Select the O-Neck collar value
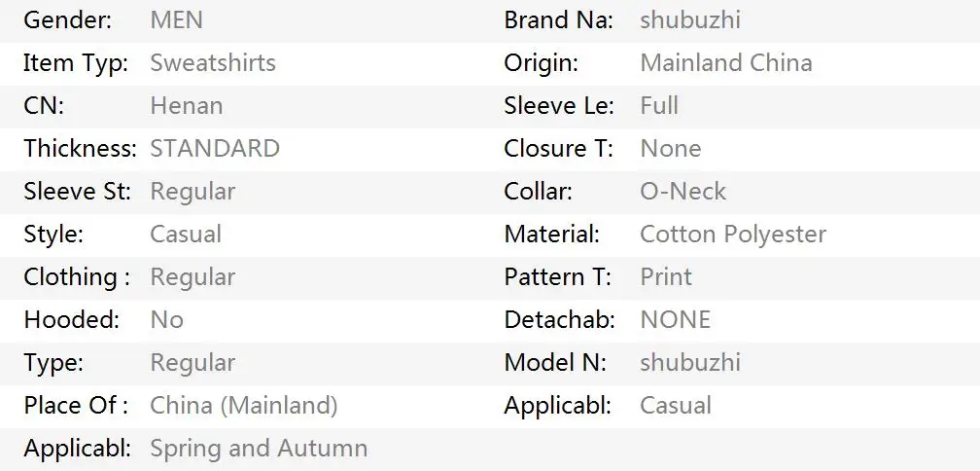The height and width of the screenshot is (471, 980). (683, 192)
